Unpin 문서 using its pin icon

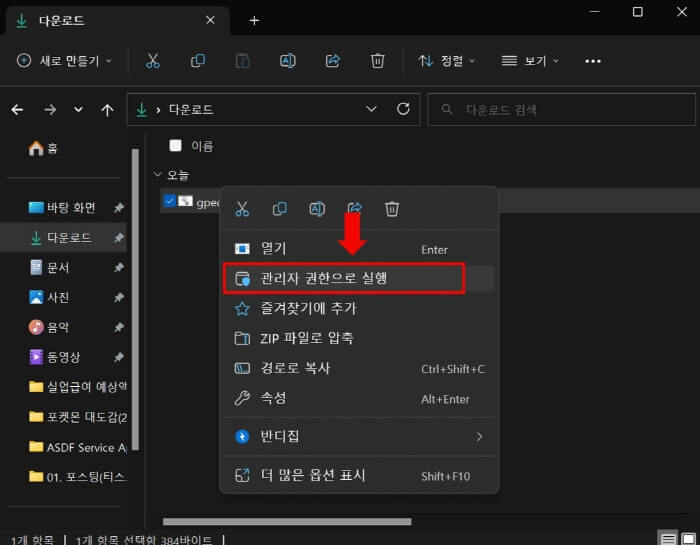[x=119, y=267]
